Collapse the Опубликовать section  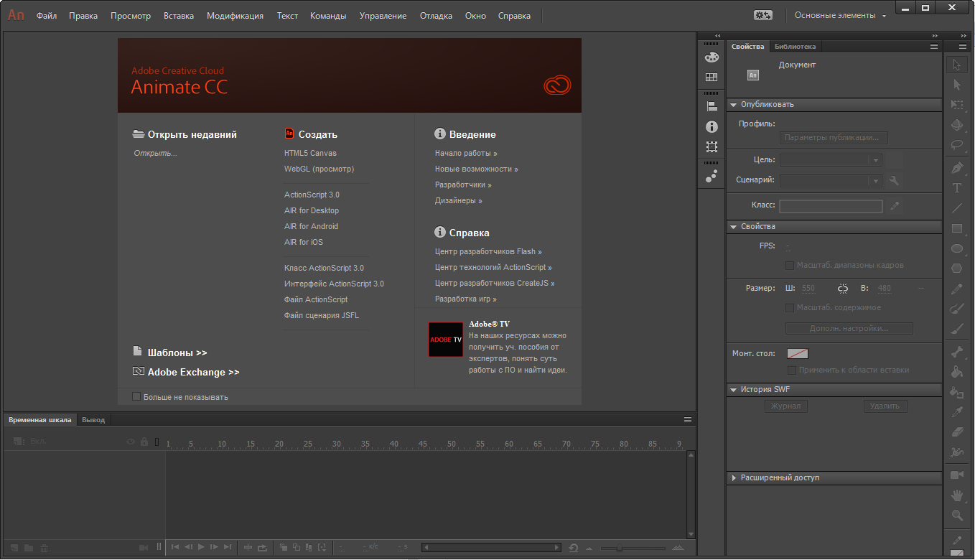(x=733, y=105)
